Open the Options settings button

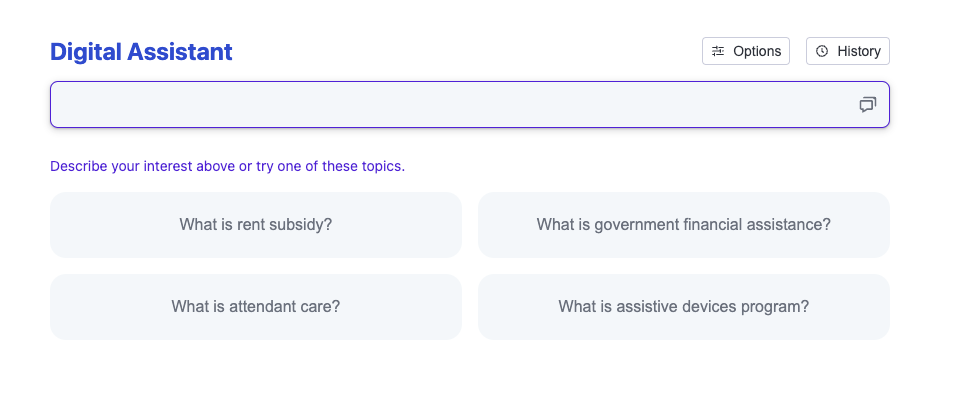(x=746, y=51)
